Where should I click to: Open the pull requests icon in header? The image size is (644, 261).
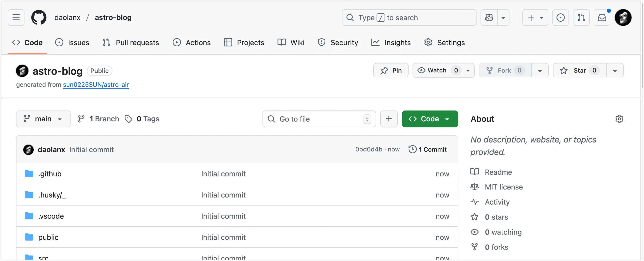pyautogui.click(x=581, y=17)
